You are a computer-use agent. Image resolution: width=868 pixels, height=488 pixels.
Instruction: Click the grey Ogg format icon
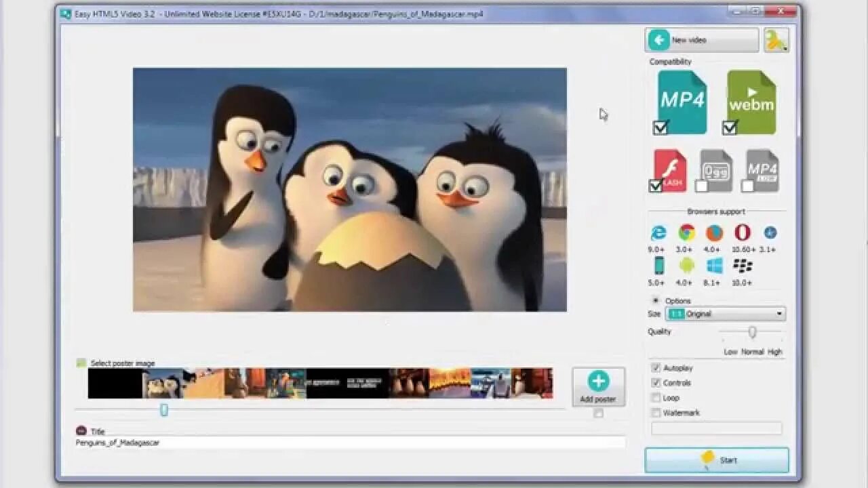716,169
